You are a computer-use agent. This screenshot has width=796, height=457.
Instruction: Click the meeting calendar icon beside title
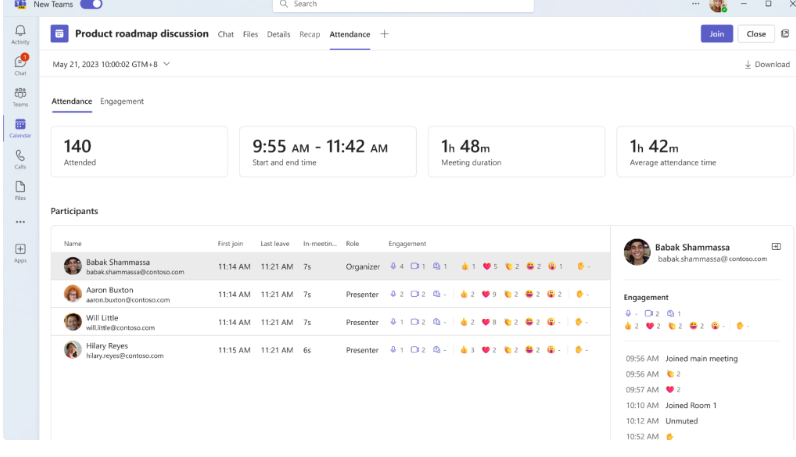click(x=59, y=34)
